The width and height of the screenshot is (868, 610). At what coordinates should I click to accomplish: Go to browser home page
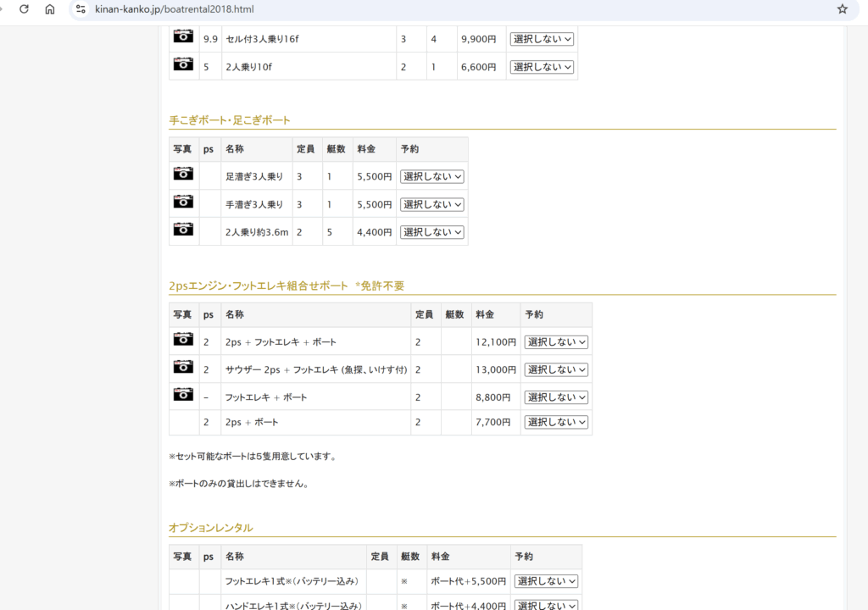click(50, 9)
